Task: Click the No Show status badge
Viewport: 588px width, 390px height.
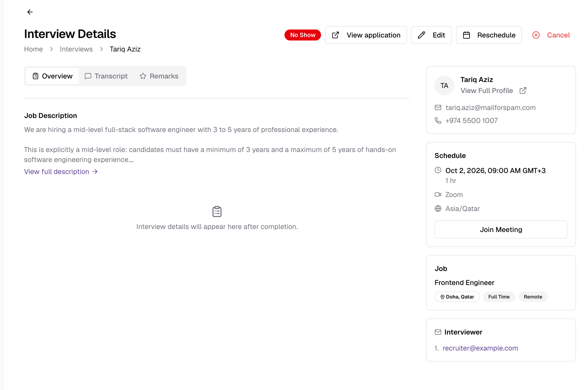Action: pyautogui.click(x=302, y=35)
